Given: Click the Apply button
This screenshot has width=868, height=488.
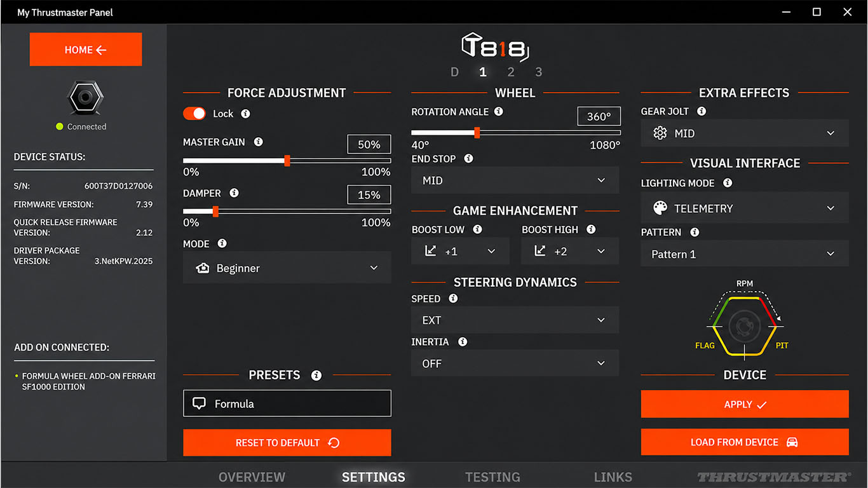Looking at the screenshot, I should [x=745, y=404].
